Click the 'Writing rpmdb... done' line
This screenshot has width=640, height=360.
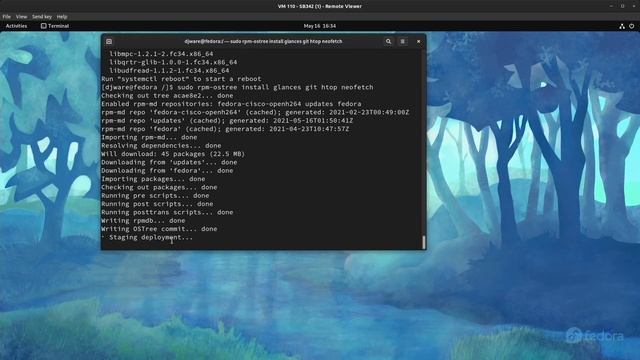click(x=143, y=220)
